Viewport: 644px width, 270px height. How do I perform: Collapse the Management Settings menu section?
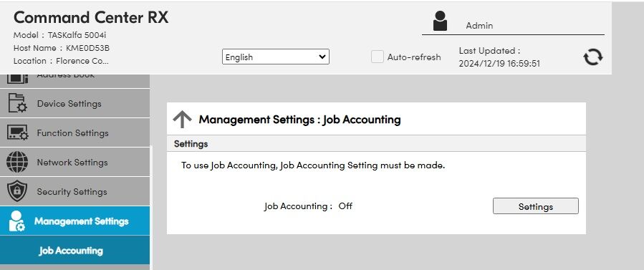[x=75, y=221]
